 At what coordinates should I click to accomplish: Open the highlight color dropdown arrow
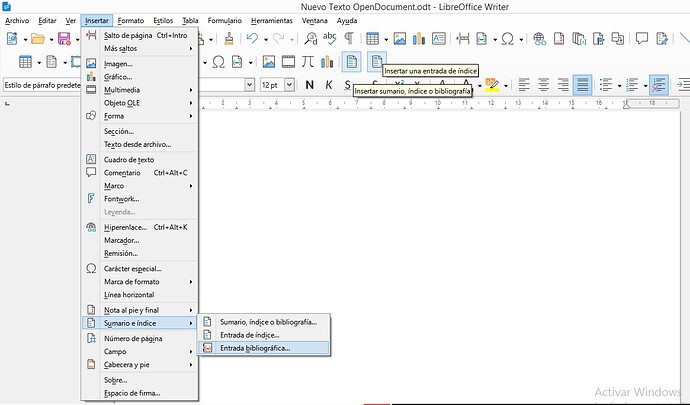[506, 85]
